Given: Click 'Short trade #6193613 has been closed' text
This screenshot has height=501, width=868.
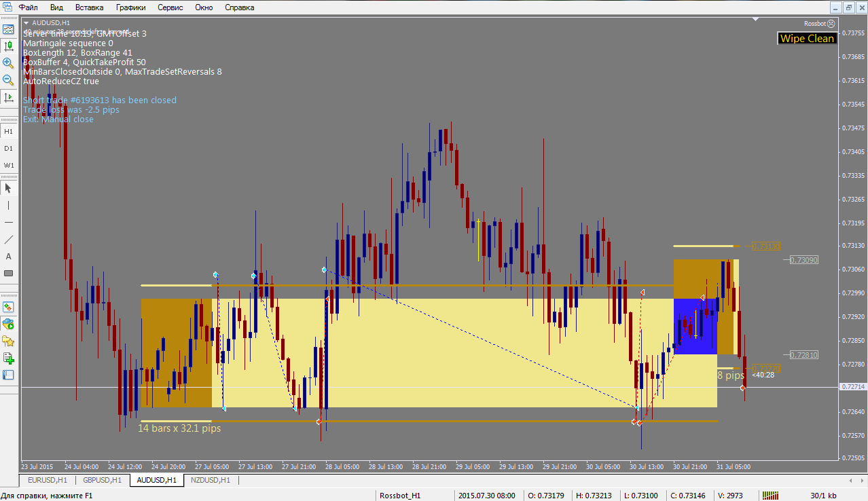Looking at the screenshot, I should click(100, 100).
